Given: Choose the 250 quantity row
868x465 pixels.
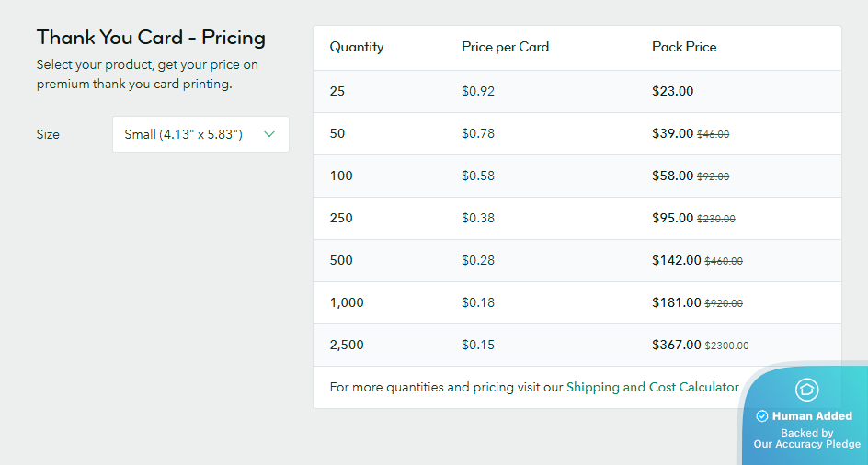Looking at the screenshot, I should 341,218.
